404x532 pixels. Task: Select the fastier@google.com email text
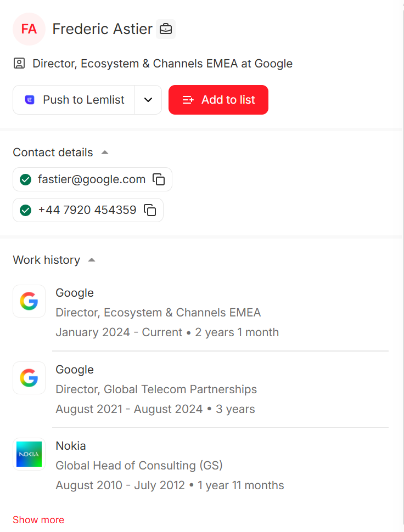click(92, 179)
